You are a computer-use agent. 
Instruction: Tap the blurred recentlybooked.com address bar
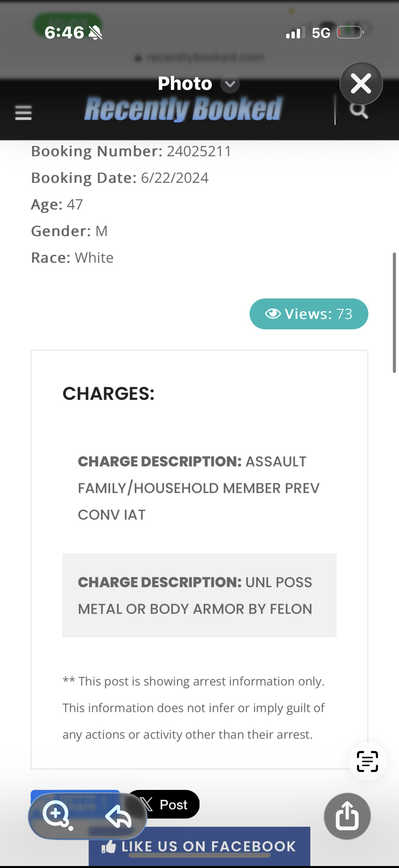199,58
